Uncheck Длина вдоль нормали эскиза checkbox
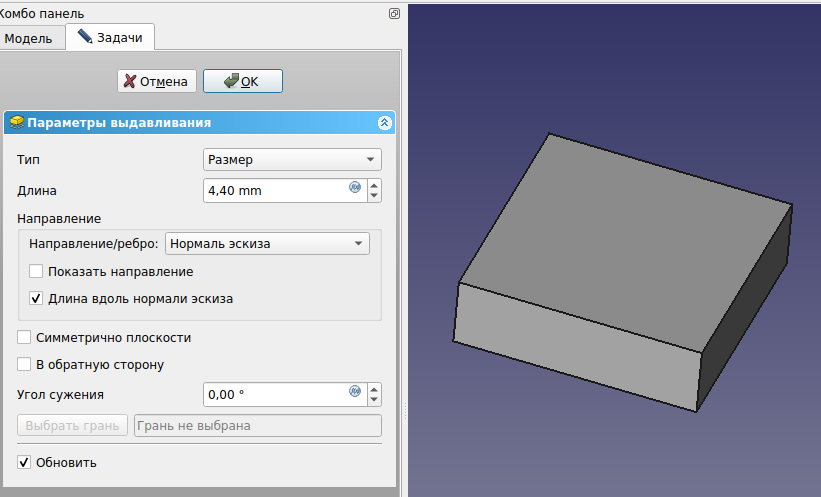The height and width of the screenshot is (497, 821). pyautogui.click(x=36, y=299)
